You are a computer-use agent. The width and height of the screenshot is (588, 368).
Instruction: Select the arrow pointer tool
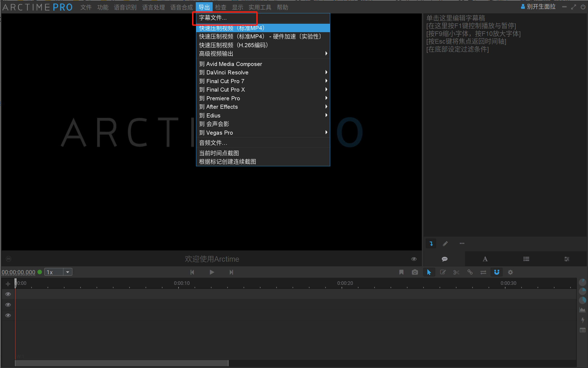[429, 272]
